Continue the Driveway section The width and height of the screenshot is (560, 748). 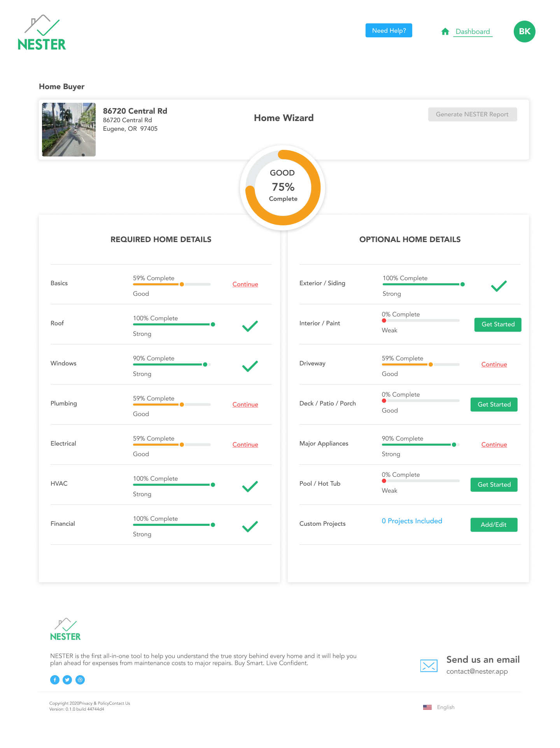pyautogui.click(x=494, y=364)
